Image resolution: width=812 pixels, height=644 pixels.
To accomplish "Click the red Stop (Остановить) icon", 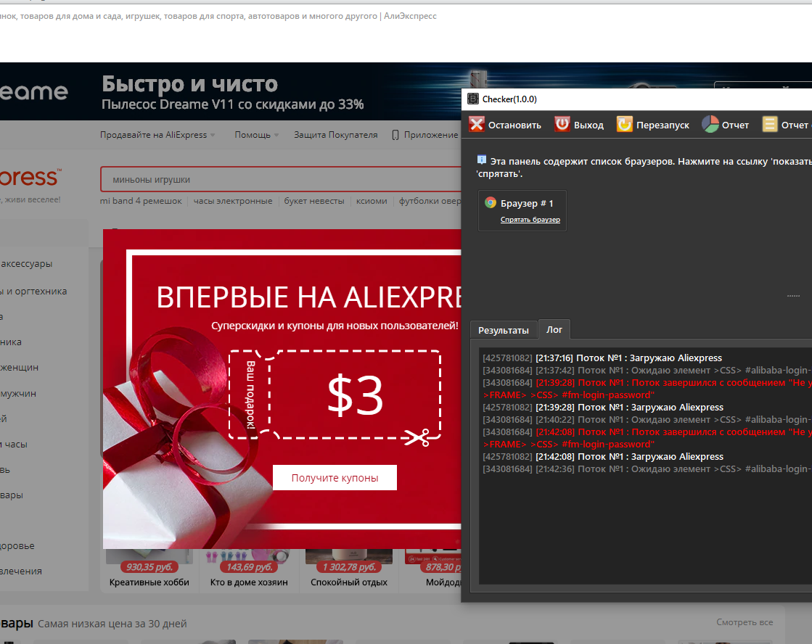I will [477, 124].
